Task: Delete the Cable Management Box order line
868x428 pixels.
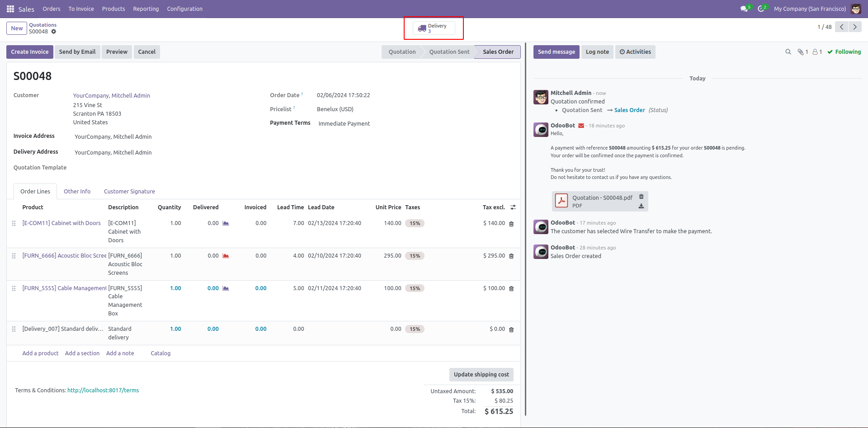Action: [x=511, y=289]
